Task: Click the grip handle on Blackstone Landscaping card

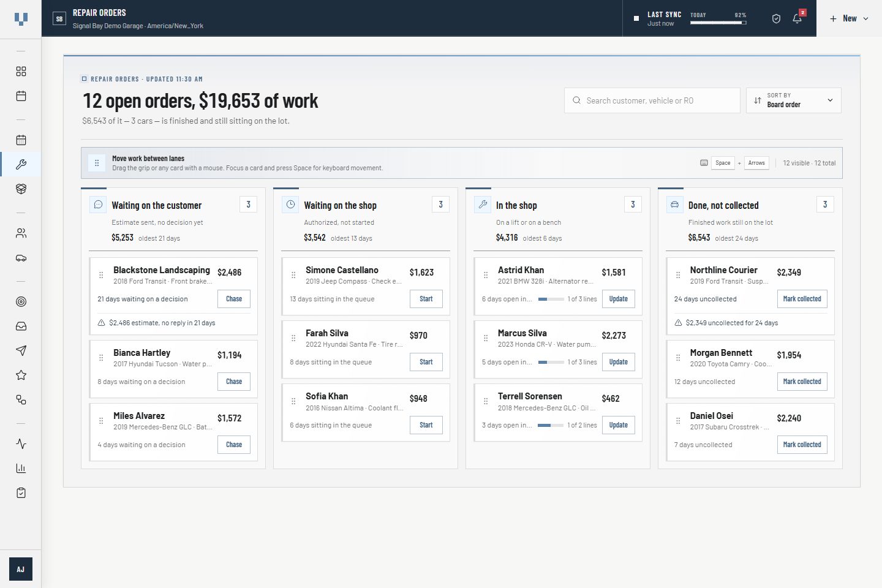Action: tap(101, 275)
